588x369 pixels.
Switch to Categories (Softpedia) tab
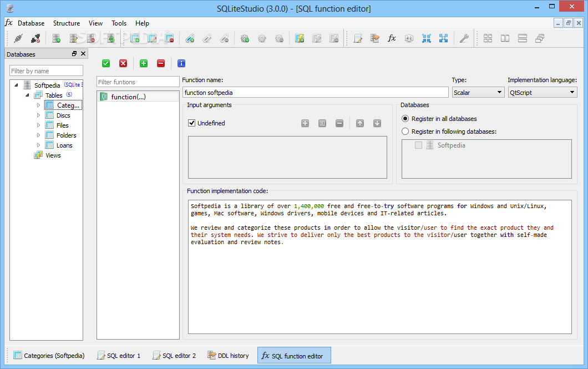[x=49, y=356]
